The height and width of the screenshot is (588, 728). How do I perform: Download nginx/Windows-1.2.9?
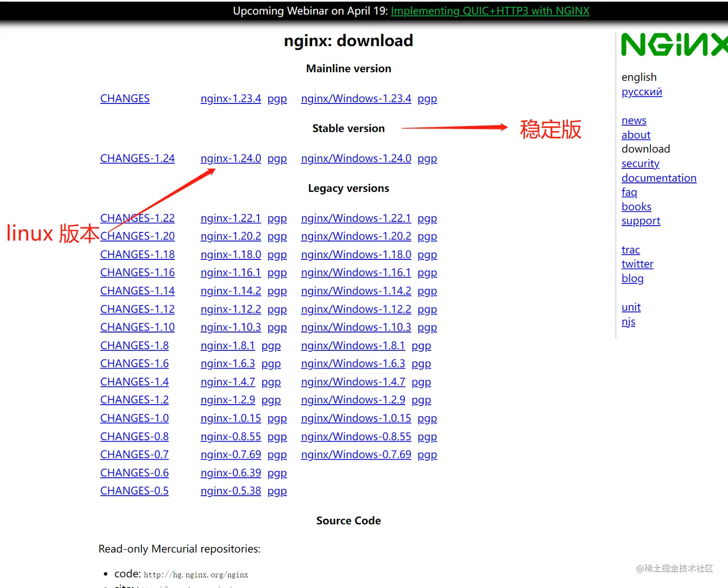[353, 400]
